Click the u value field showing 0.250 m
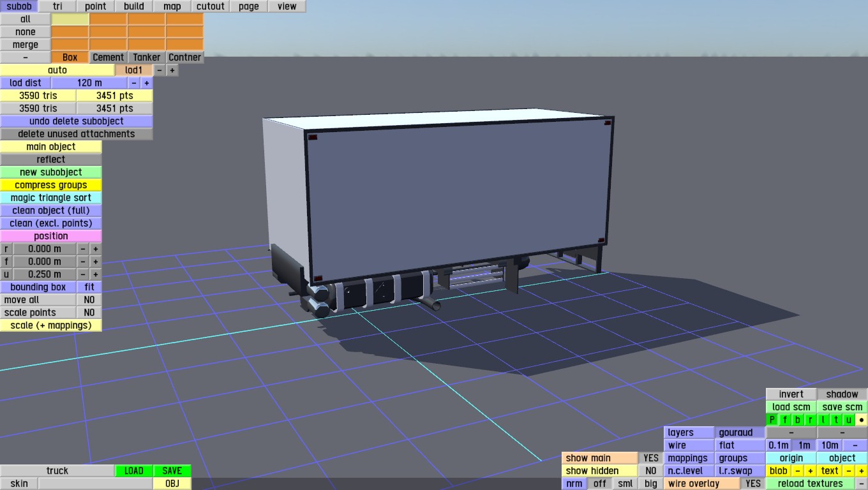Viewport: 868px width, 490px height. point(45,274)
